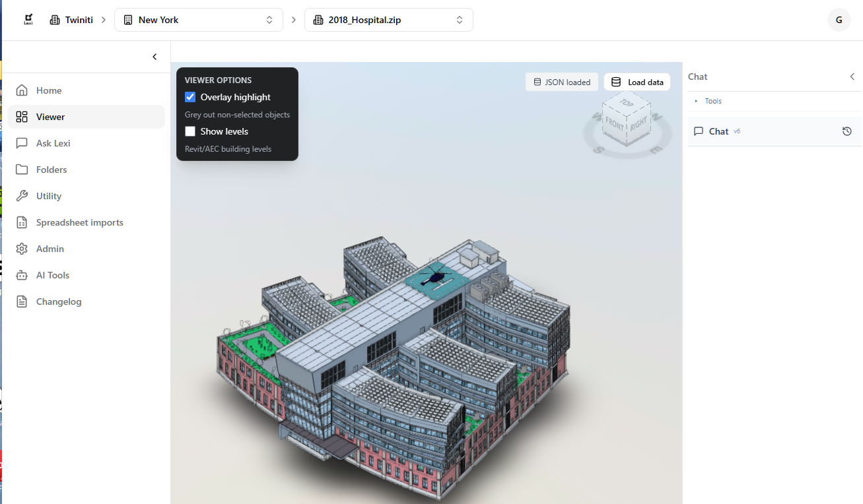
Task: Click the Utility wrench icon
Action: click(22, 196)
